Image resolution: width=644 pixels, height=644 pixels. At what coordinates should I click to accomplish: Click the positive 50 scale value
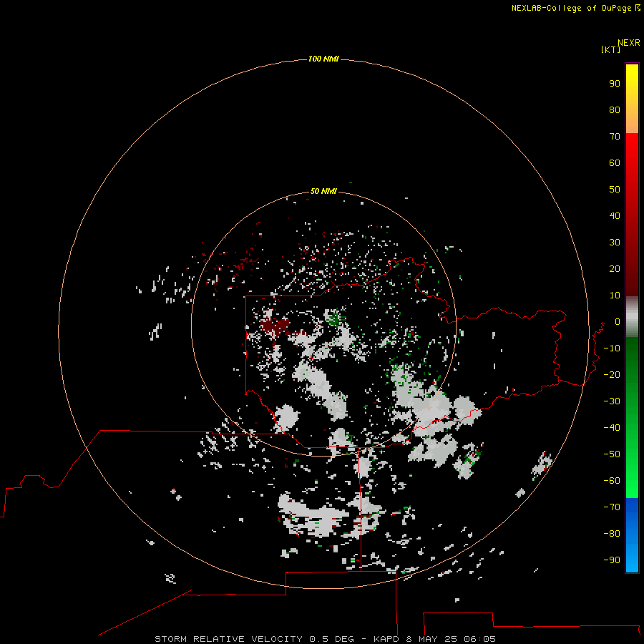[x=615, y=190]
